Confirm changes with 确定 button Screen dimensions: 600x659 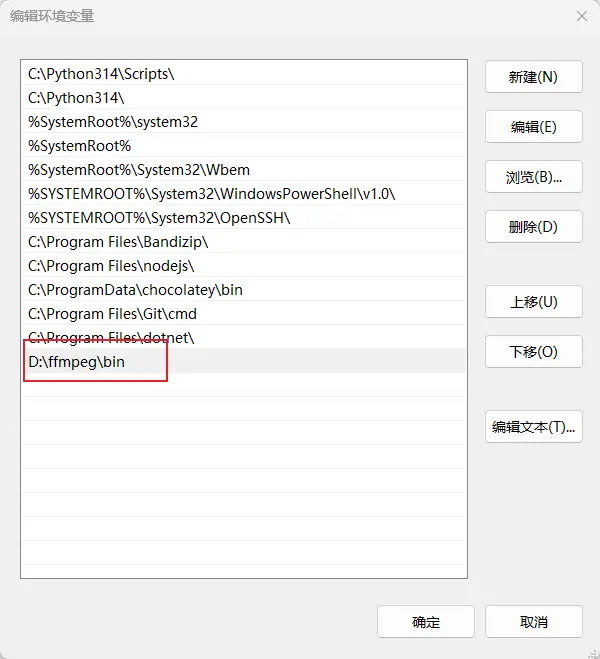click(426, 622)
